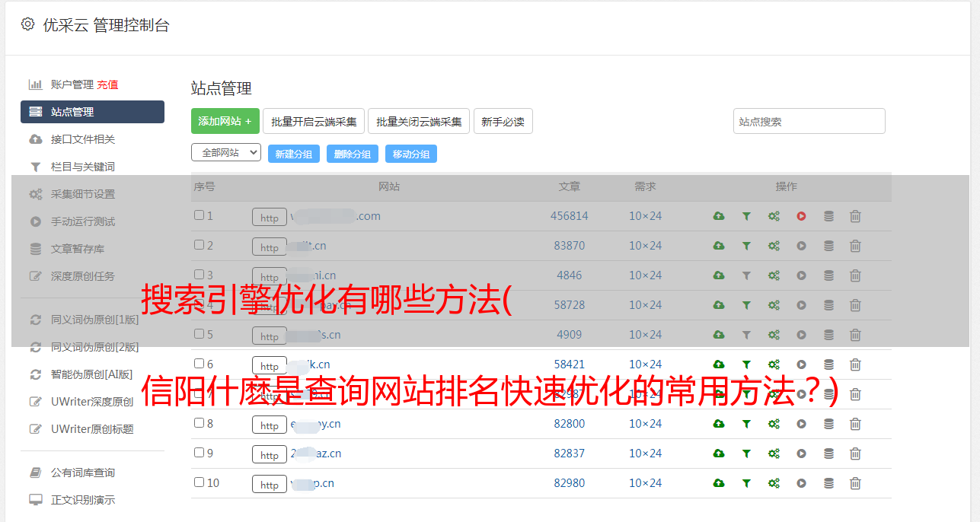This screenshot has height=522, width=980.
Task: Click the funnel icon in site row 9
Action: pyautogui.click(x=746, y=454)
